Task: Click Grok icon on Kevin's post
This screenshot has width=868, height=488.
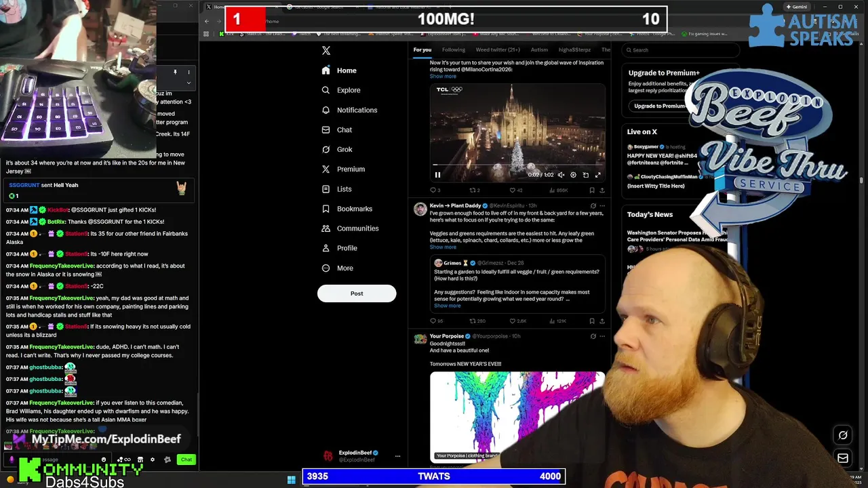Action: pos(593,205)
